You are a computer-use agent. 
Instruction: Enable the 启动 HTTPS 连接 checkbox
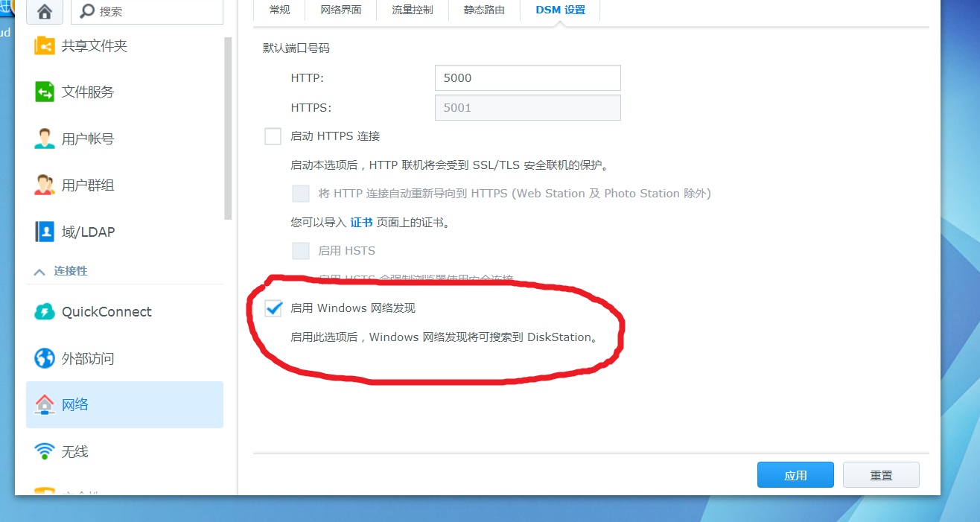coord(273,136)
